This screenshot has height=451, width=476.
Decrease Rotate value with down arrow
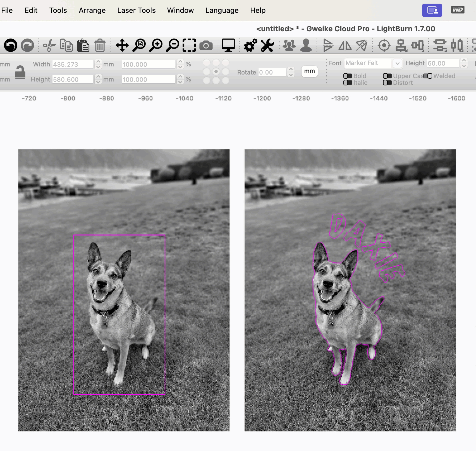tap(291, 75)
